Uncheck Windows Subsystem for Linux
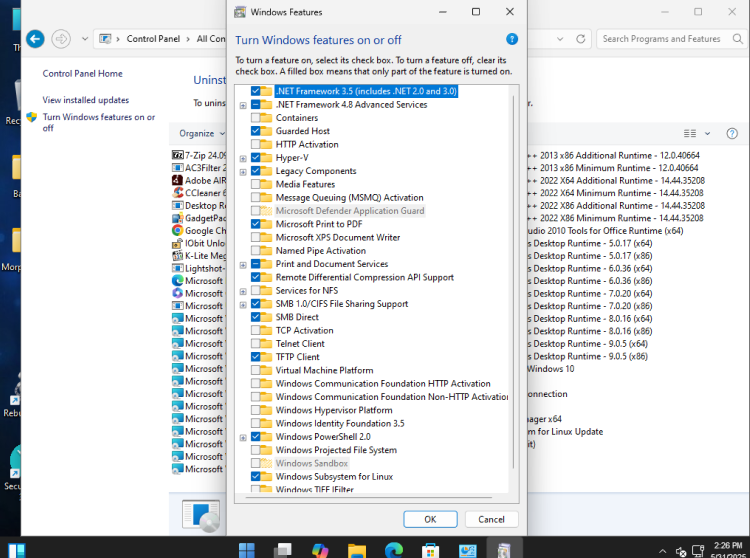The height and width of the screenshot is (558, 750). 255,476
